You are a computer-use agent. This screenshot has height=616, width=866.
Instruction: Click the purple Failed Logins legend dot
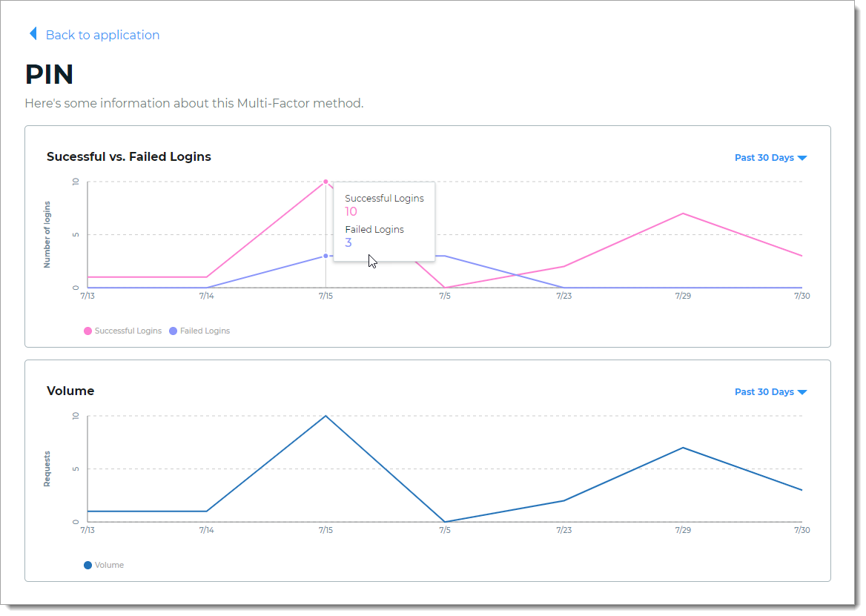173,331
